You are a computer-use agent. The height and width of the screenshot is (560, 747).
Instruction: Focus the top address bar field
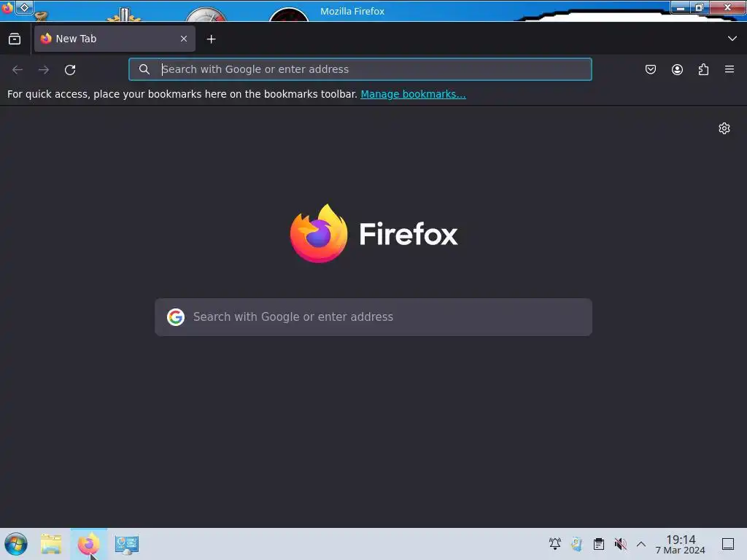pyautogui.click(x=360, y=69)
